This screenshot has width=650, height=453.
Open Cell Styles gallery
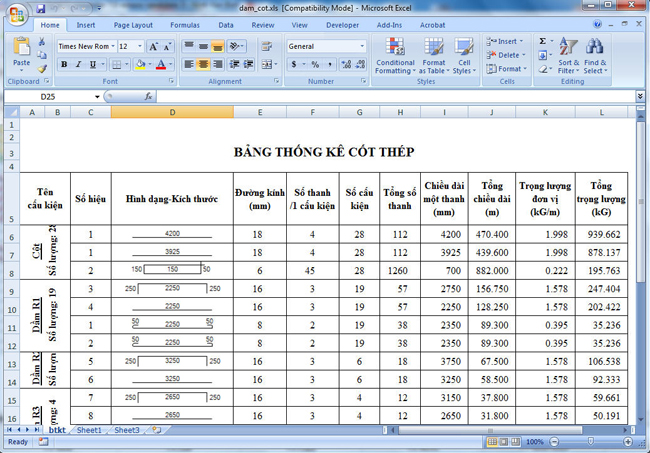[x=463, y=47]
